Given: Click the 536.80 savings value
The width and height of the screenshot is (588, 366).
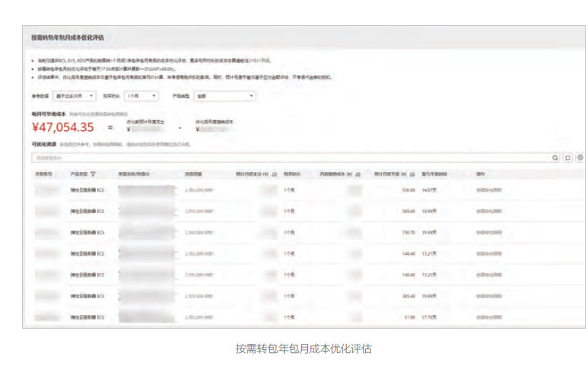Looking at the screenshot, I should [408, 190].
